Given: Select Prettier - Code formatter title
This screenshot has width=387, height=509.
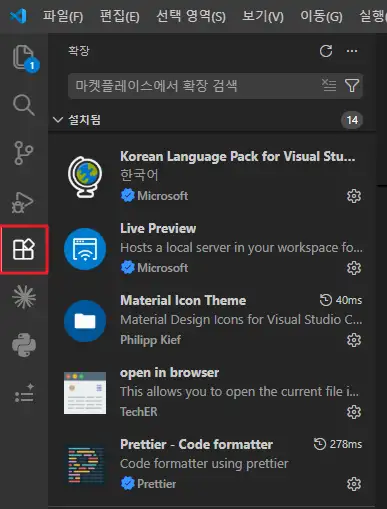Looking at the screenshot, I should [196, 444].
